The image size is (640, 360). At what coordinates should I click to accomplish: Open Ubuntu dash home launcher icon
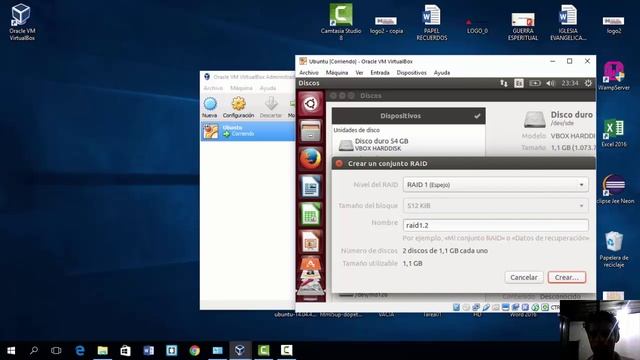point(310,104)
